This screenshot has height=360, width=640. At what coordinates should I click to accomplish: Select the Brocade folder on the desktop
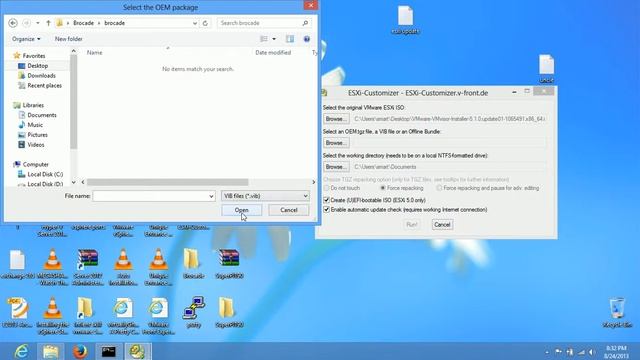point(193,264)
